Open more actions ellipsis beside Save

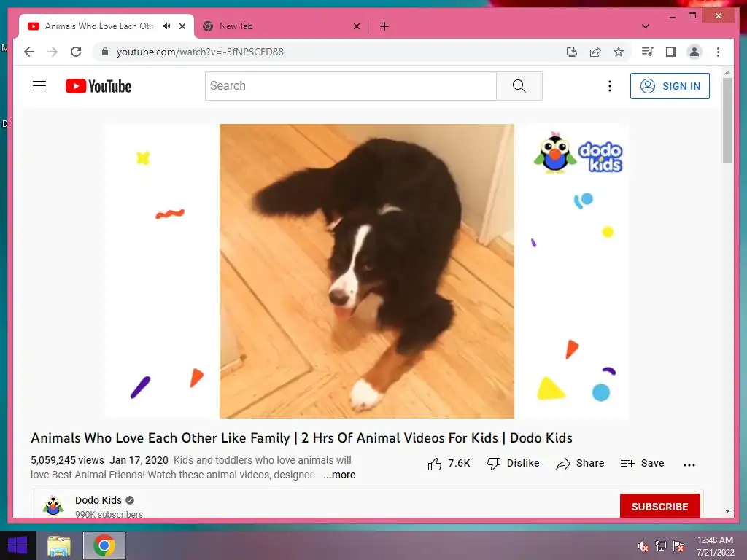tap(689, 464)
